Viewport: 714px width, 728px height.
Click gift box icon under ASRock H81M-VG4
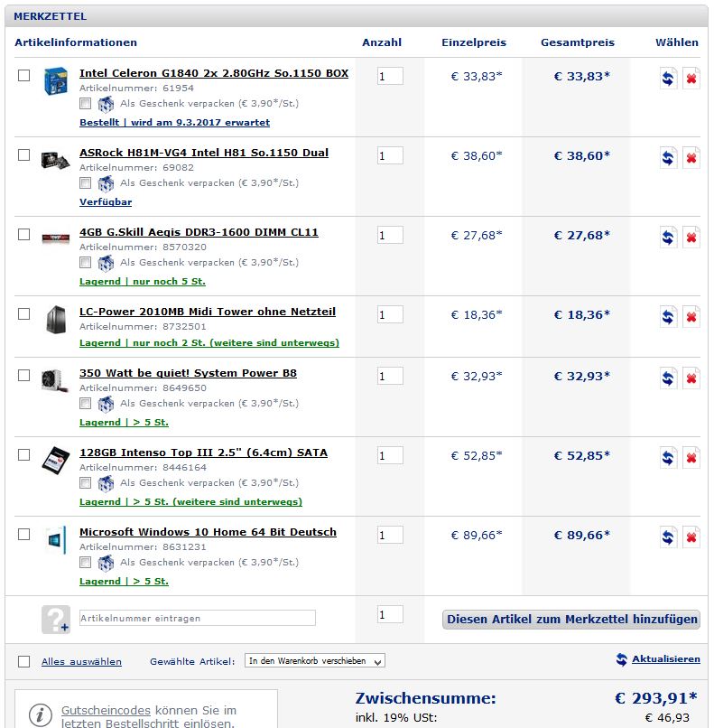pos(106,184)
